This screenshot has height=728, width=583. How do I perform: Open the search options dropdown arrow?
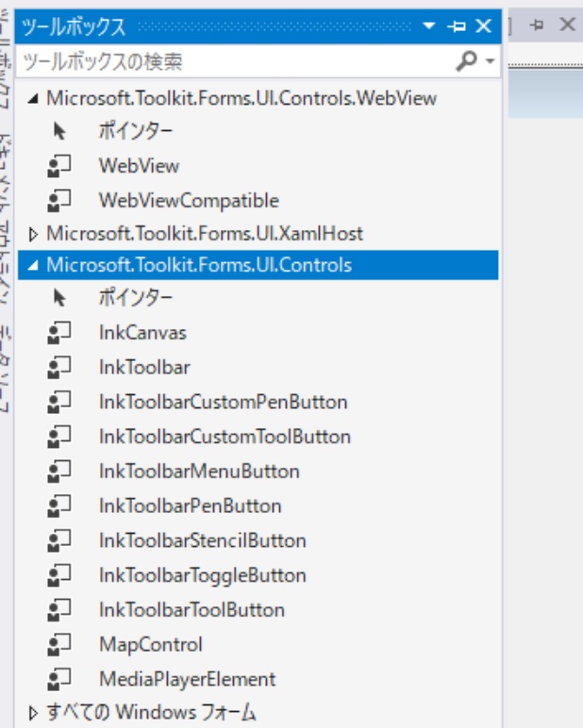click(x=490, y=60)
